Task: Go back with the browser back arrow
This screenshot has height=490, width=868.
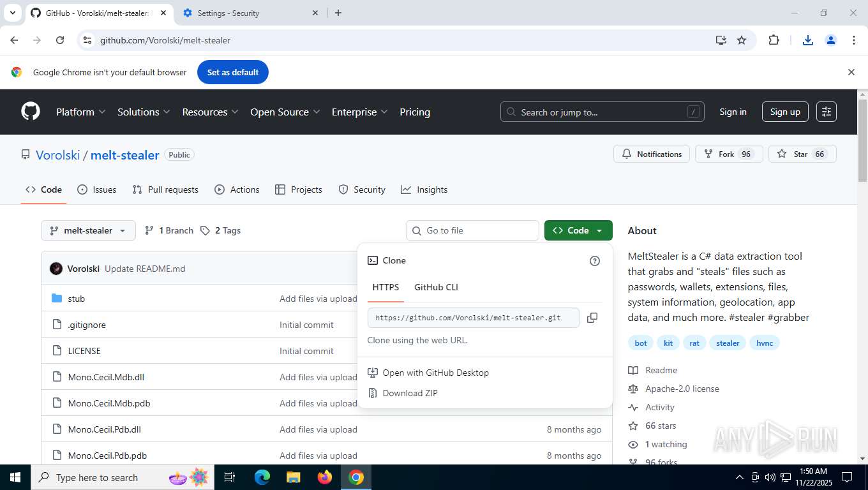Action: (15, 40)
